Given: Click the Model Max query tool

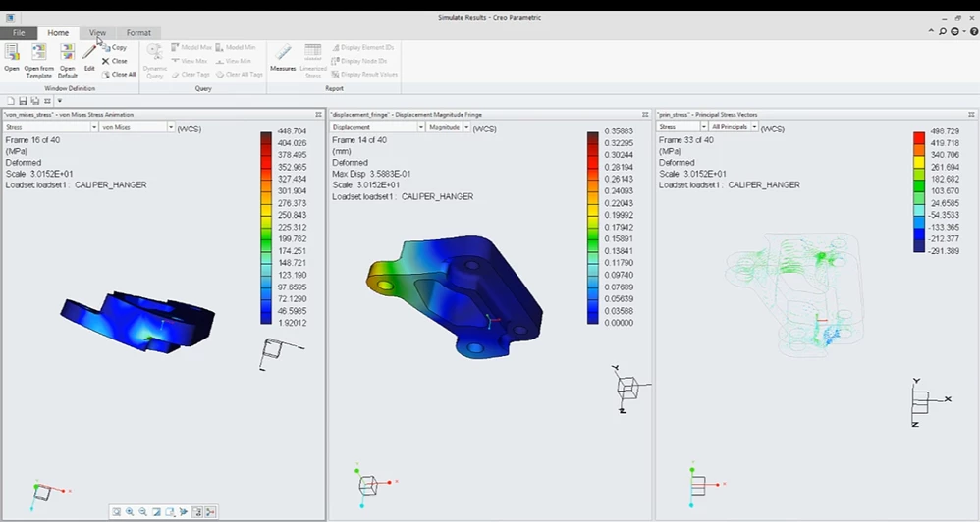Looking at the screenshot, I should 191,47.
